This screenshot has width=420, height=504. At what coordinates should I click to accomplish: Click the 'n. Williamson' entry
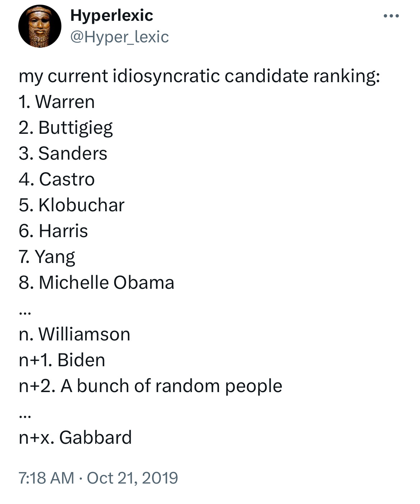(x=74, y=334)
